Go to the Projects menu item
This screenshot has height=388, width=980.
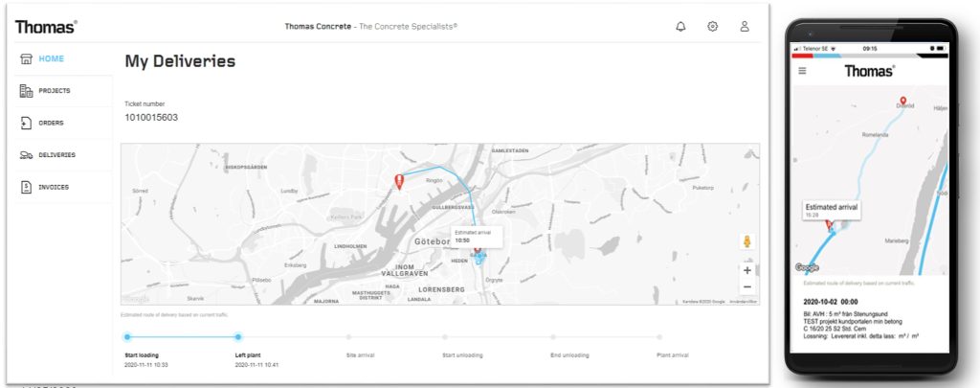[55, 91]
